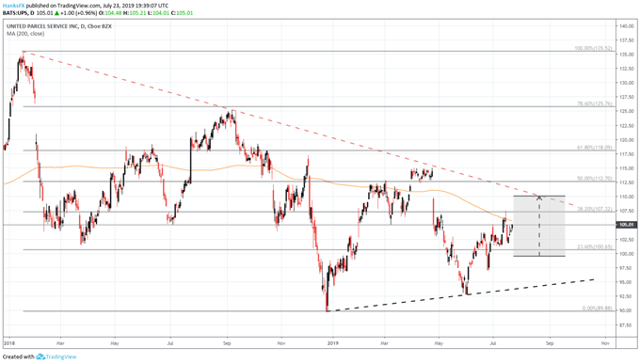Screen dimensions: 640x364
Task: Click the H:105.21 high value
Action: point(134,13)
